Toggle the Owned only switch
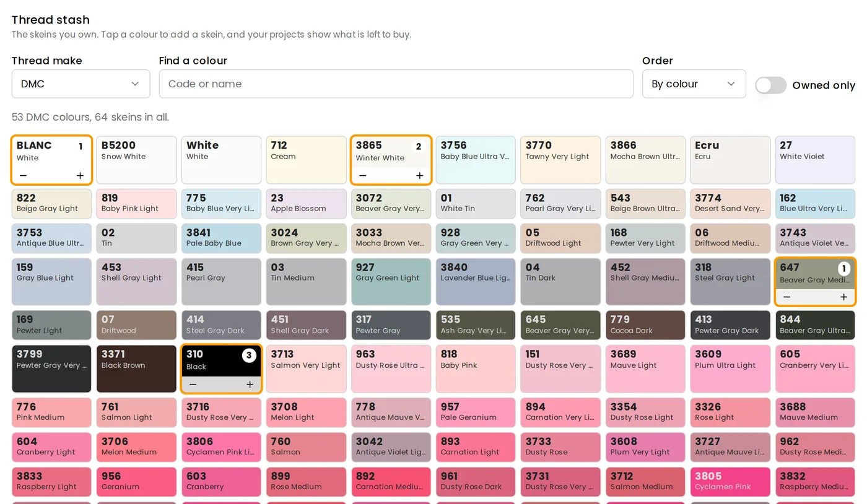The image size is (867, 504). pyautogui.click(x=770, y=85)
